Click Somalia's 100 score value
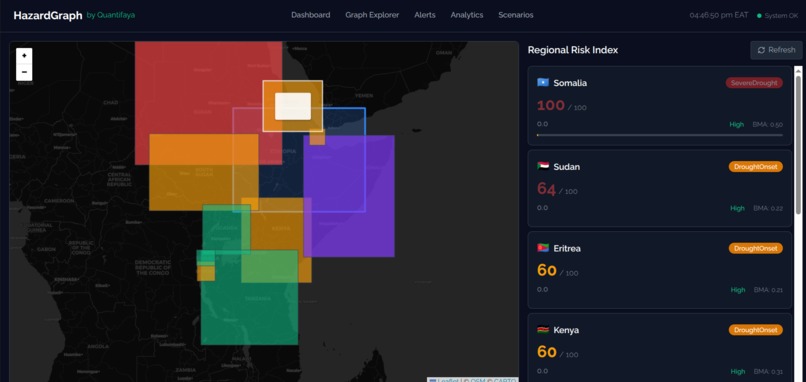Image resolution: width=806 pixels, height=382 pixels. click(551, 105)
